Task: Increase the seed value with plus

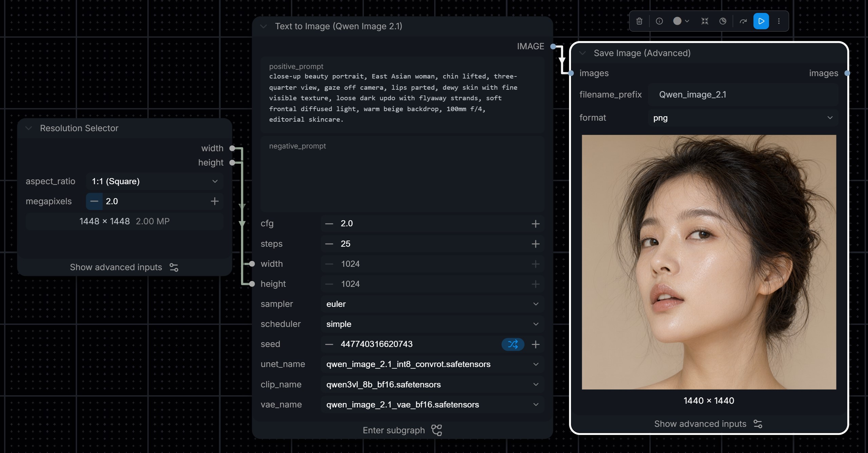Action: (535, 344)
